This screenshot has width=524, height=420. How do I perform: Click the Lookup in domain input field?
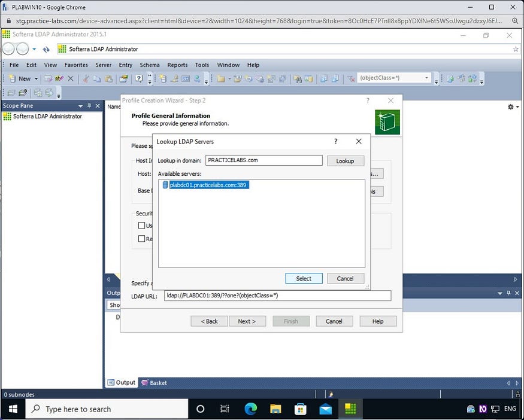click(x=263, y=160)
